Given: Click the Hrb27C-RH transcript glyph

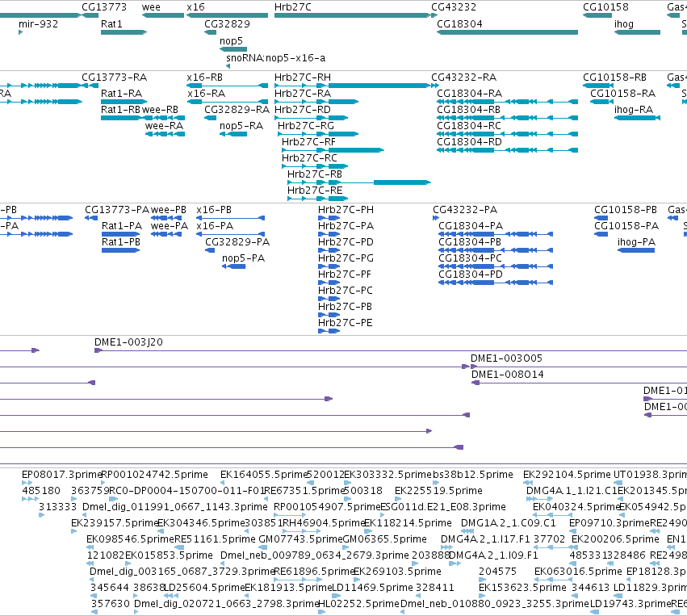Looking at the screenshot, I should 353,86.
